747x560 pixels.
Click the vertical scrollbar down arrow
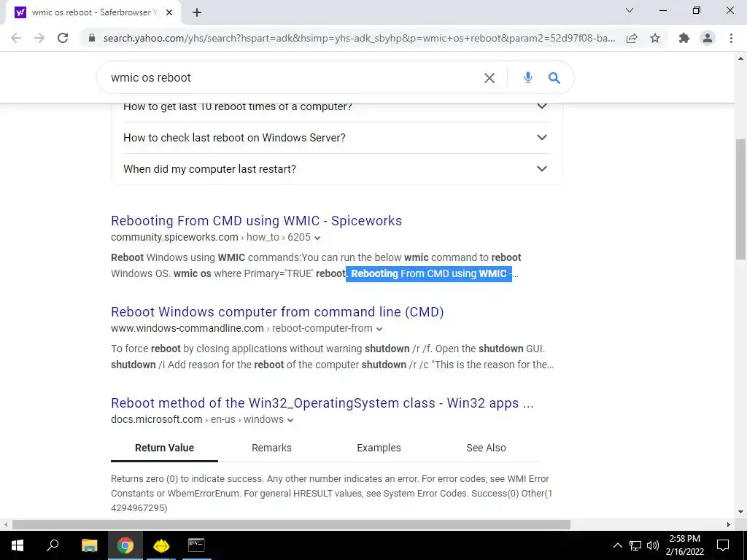click(740, 513)
